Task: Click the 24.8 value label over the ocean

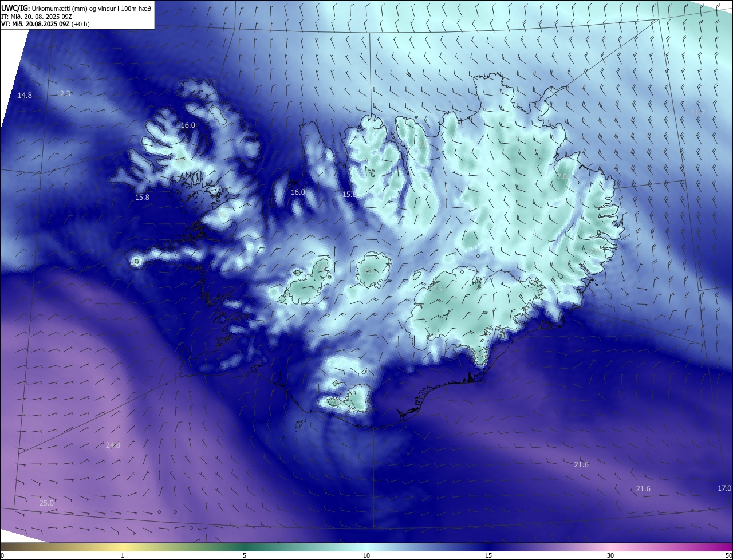Action: [x=113, y=445]
